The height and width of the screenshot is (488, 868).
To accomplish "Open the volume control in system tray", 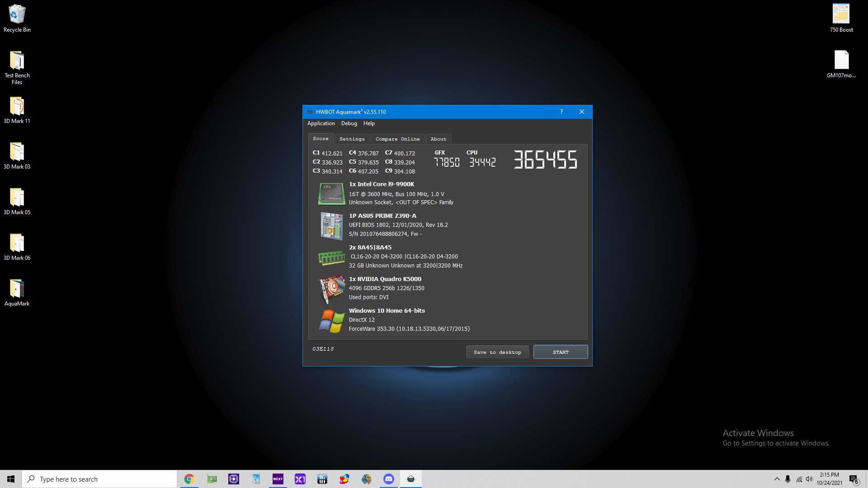I will pos(809,479).
